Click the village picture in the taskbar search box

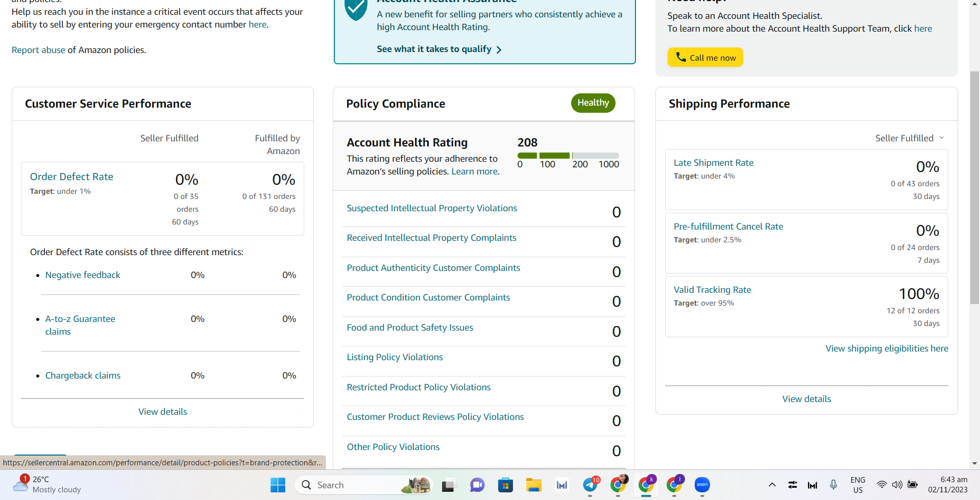416,485
